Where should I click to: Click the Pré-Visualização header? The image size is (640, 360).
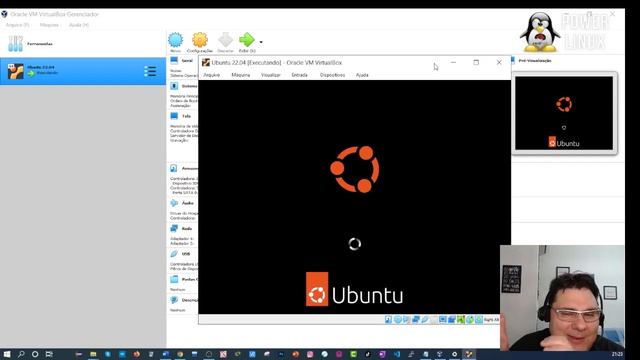click(535, 60)
